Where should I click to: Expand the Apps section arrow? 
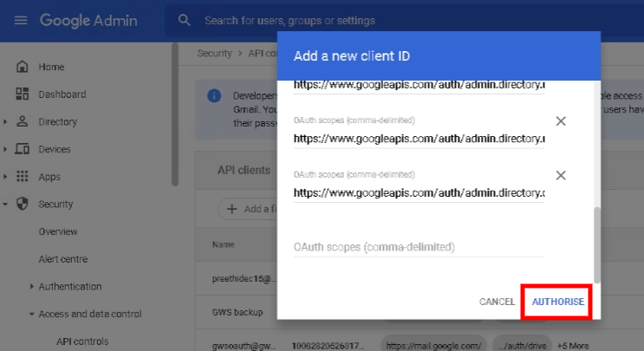coord(5,177)
